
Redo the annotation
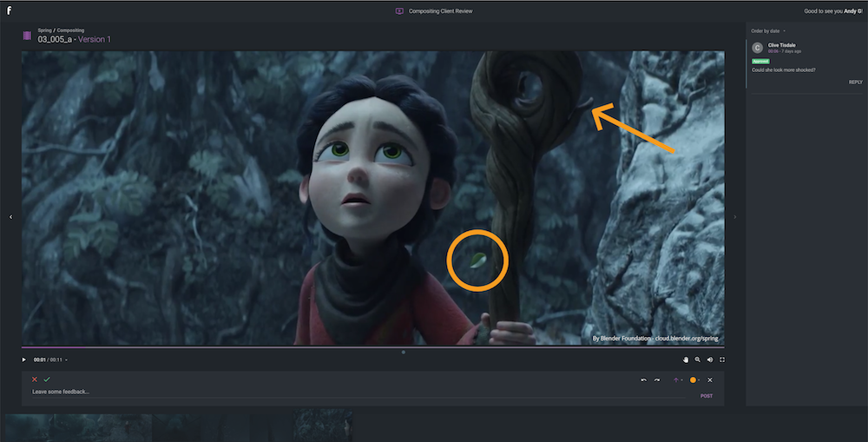tap(656, 380)
